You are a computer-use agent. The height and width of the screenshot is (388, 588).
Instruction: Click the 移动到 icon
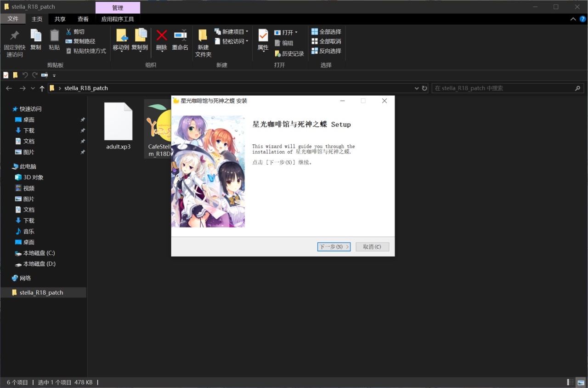(x=121, y=35)
